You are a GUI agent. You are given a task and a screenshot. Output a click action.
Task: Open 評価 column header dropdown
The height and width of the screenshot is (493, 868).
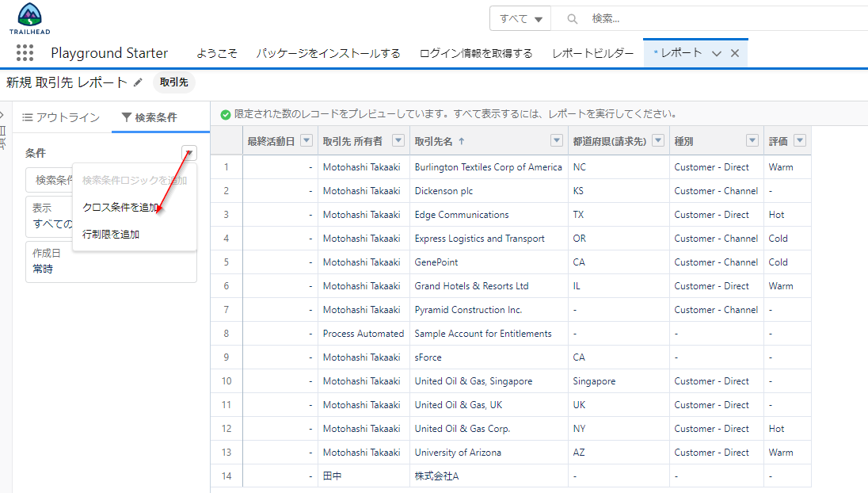click(798, 140)
